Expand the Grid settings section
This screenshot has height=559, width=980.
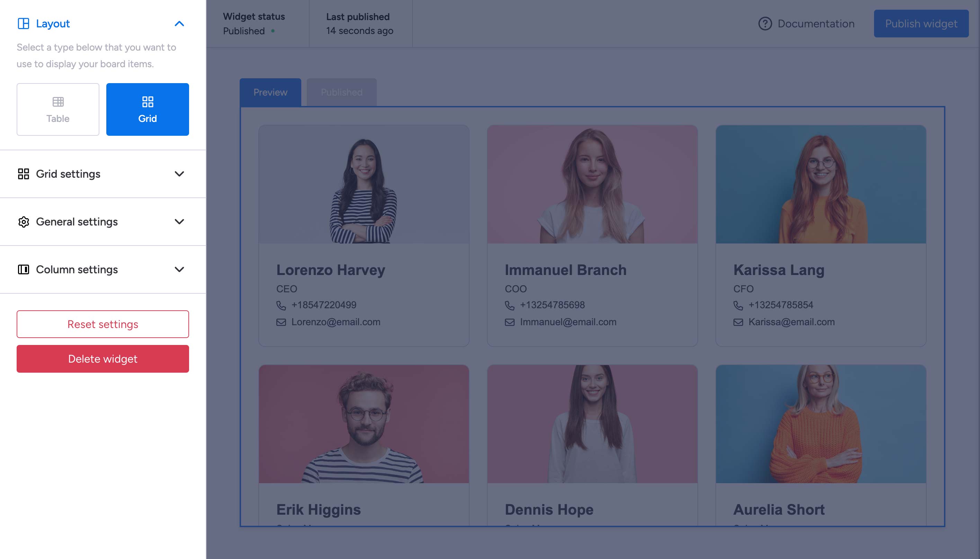(x=179, y=174)
